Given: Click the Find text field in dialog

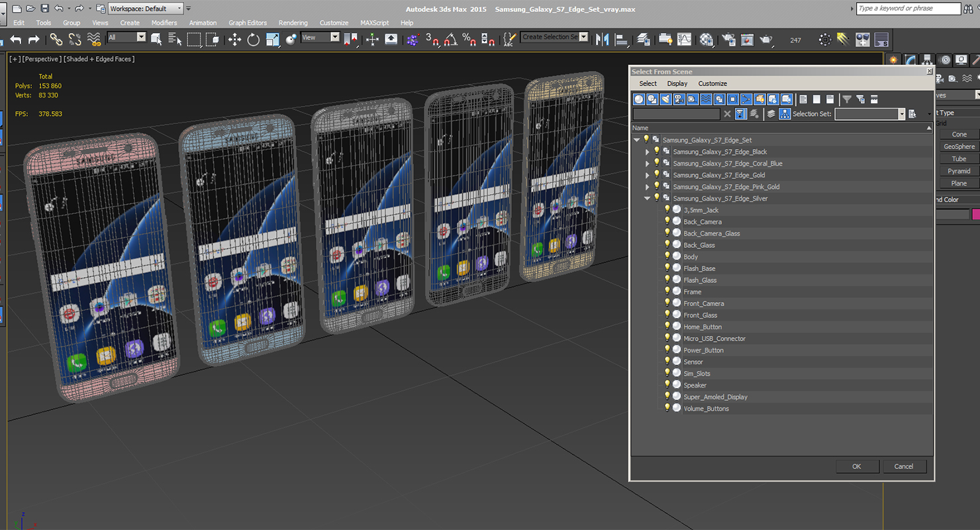Looking at the screenshot, I should point(676,114).
